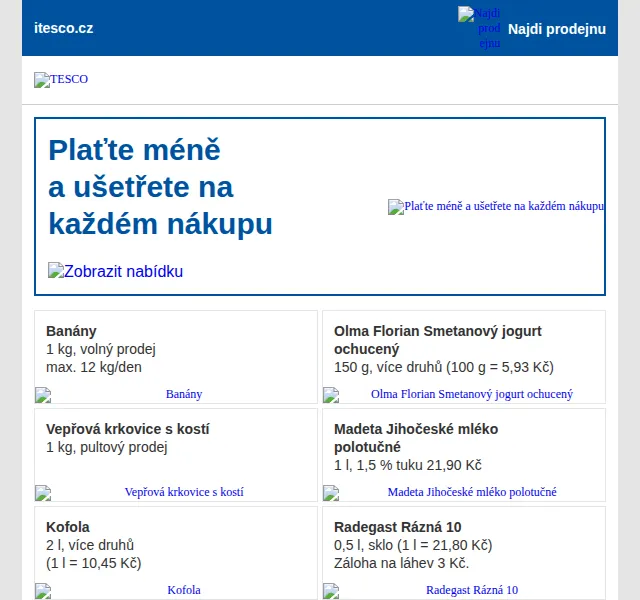Open the Radegast Rázná 10 image link
Viewport: 640px width, 600px height.
tap(472, 590)
